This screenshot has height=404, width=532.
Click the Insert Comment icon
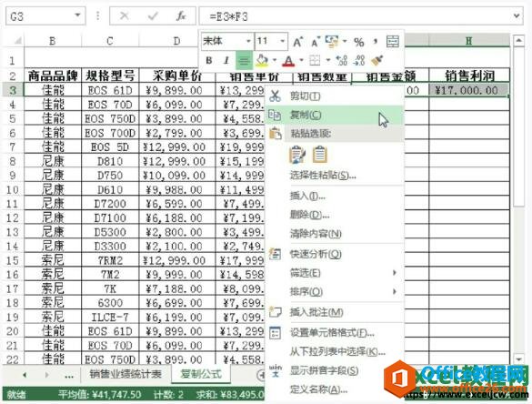pos(275,311)
